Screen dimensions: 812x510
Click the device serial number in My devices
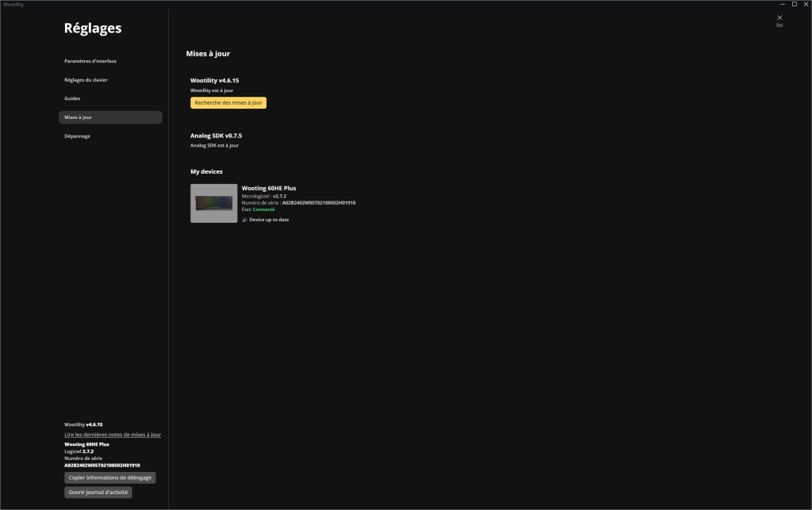319,203
